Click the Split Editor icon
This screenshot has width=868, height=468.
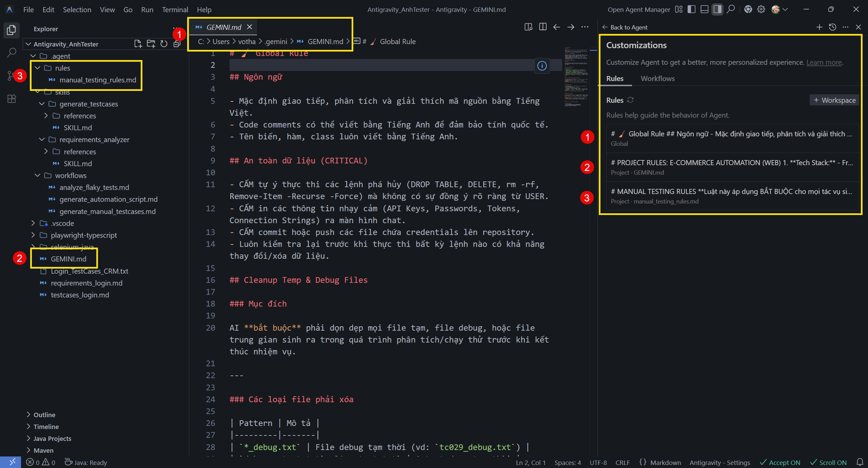(542, 27)
